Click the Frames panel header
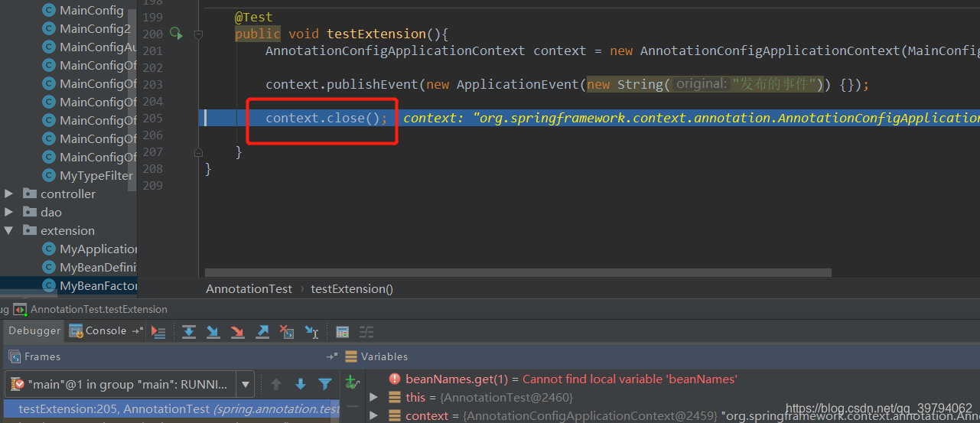This screenshot has height=423, width=980. click(x=172, y=356)
